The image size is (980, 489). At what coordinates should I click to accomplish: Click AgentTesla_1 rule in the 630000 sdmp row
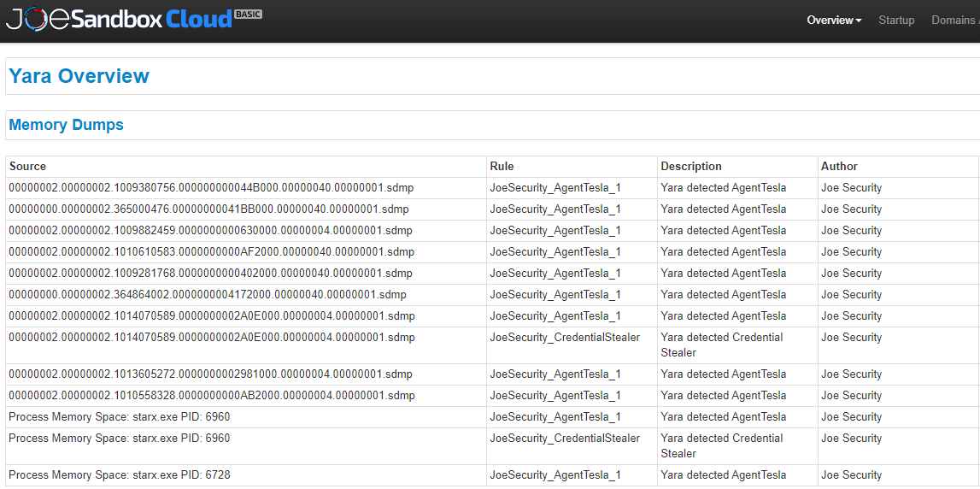(x=555, y=230)
